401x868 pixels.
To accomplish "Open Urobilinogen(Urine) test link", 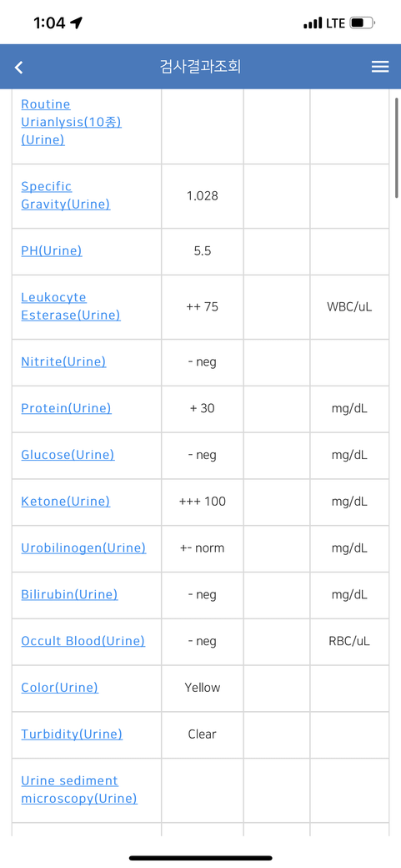I will point(83,548).
